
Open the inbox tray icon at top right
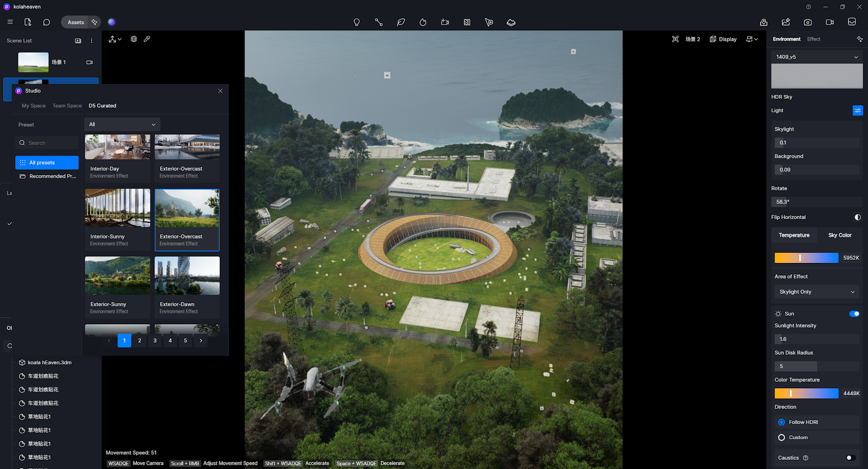point(852,22)
